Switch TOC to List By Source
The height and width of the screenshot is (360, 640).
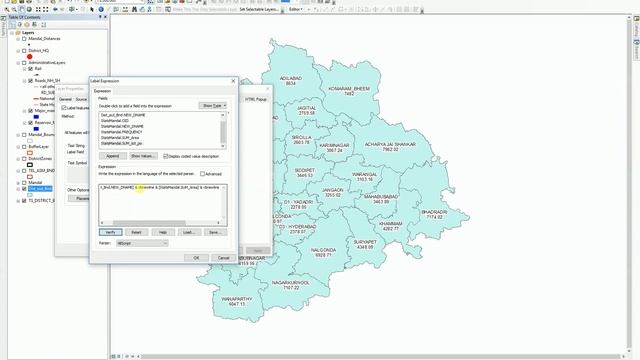pos(20,25)
